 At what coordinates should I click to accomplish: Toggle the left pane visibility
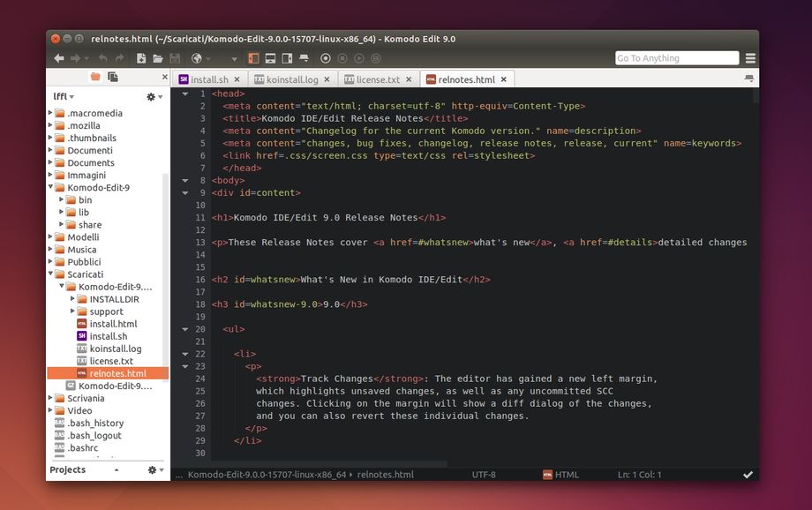[253, 58]
